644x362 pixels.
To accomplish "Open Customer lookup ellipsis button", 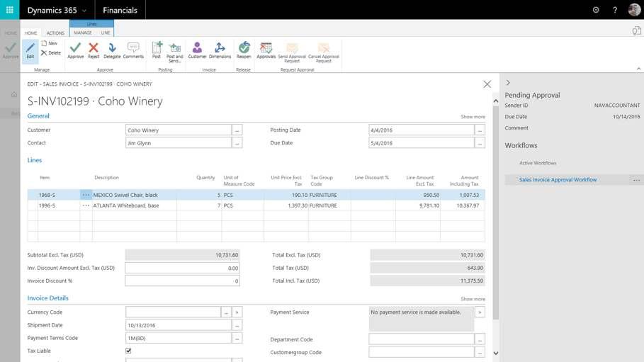I will [237, 130].
